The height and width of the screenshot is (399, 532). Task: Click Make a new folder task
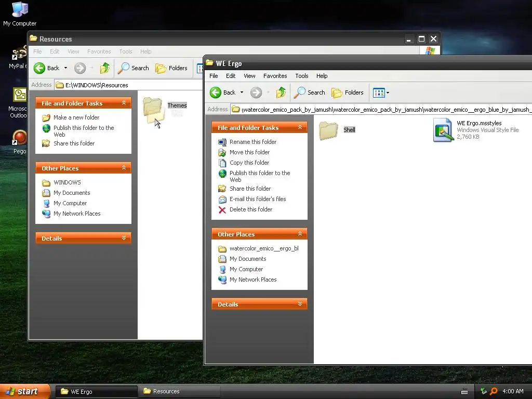[76, 117]
